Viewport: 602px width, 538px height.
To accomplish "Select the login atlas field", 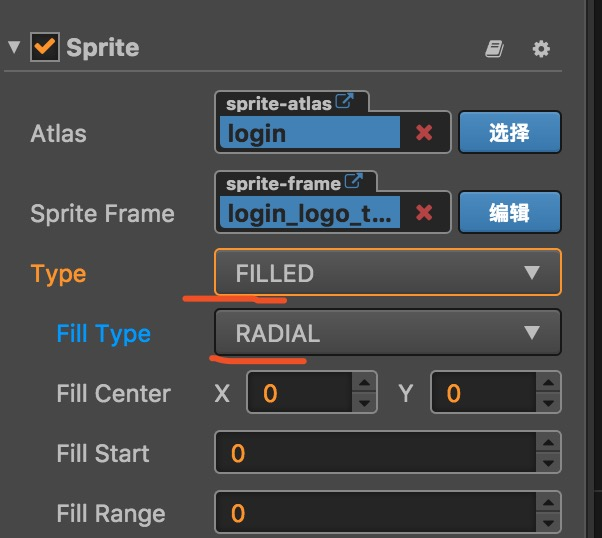I will [x=312, y=133].
